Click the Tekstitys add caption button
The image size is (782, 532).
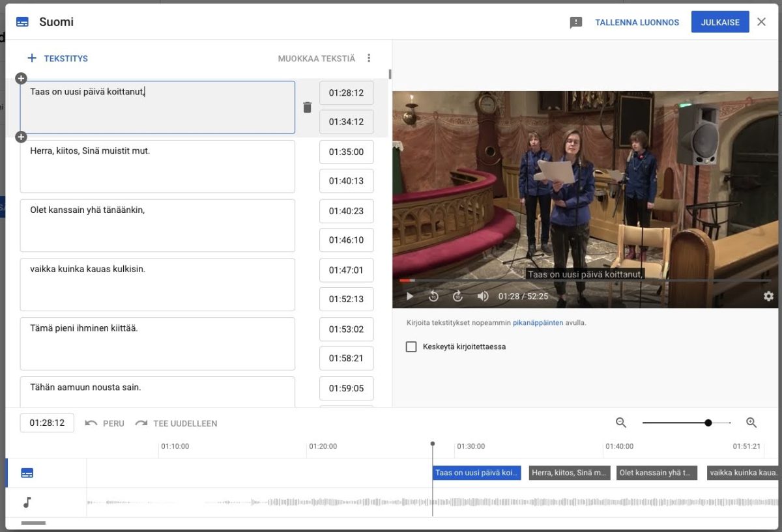pyautogui.click(x=57, y=59)
